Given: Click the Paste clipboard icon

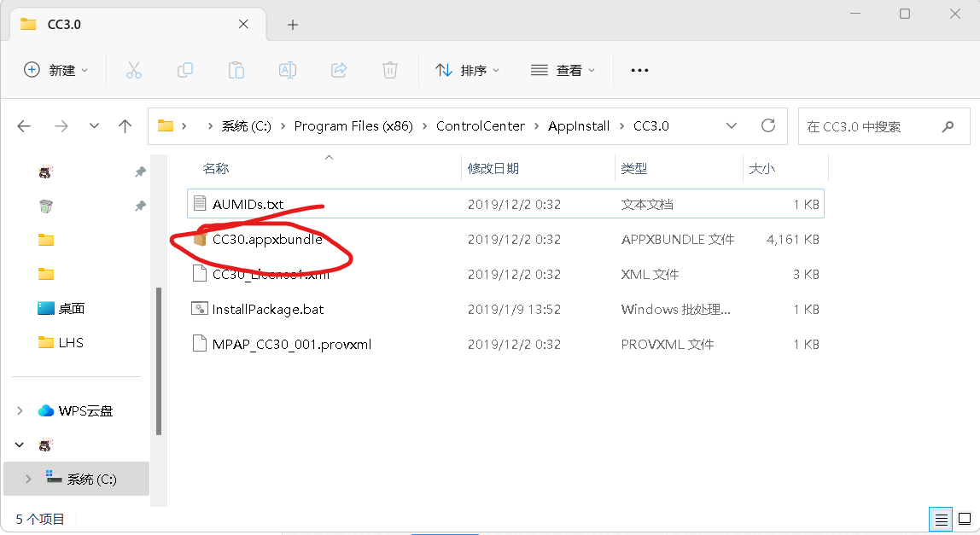Looking at the screenshot, I should point(236,70).
